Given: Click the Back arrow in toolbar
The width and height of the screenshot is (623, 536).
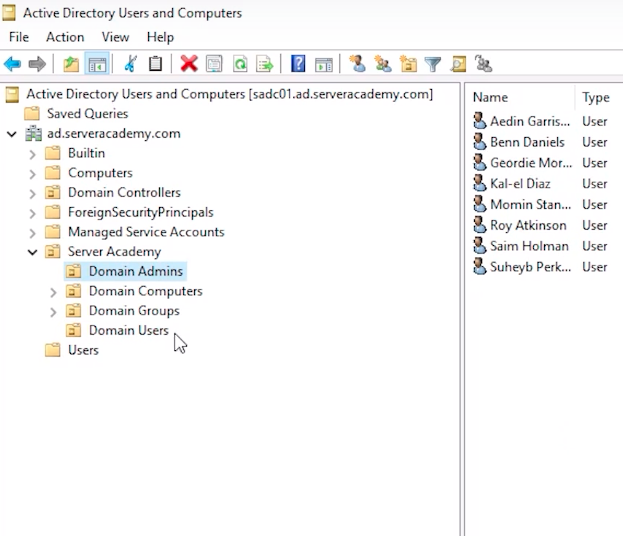Looking at the screenshot, I should point(12,64).
